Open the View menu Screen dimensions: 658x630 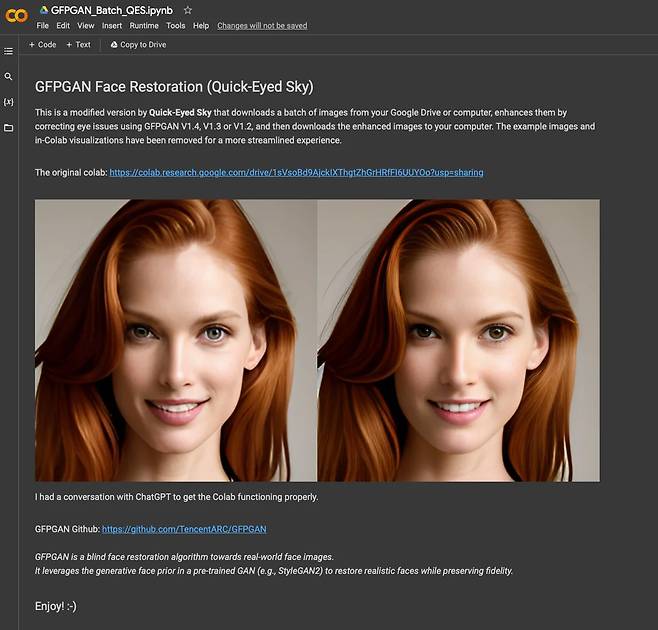pos(86,26)
